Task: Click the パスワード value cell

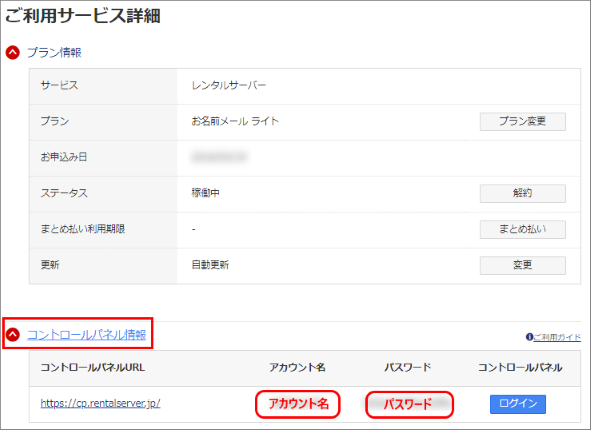Action: (409, 405)
